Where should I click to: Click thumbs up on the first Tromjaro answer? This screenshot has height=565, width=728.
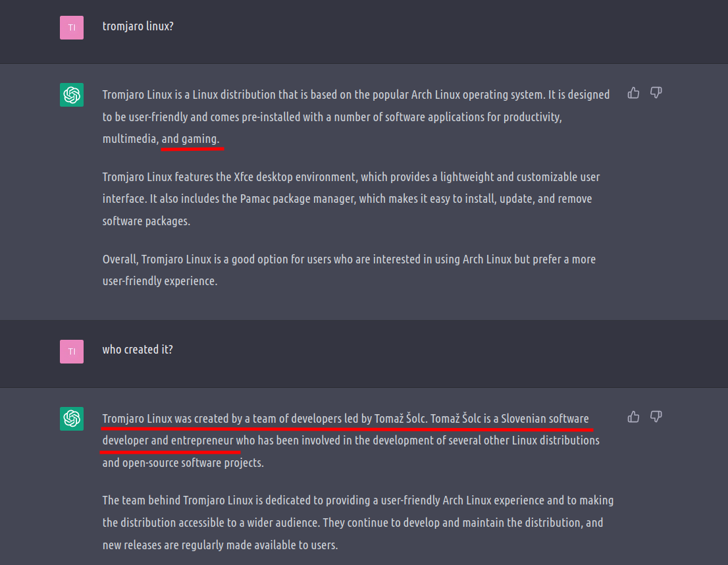(634, 93)
